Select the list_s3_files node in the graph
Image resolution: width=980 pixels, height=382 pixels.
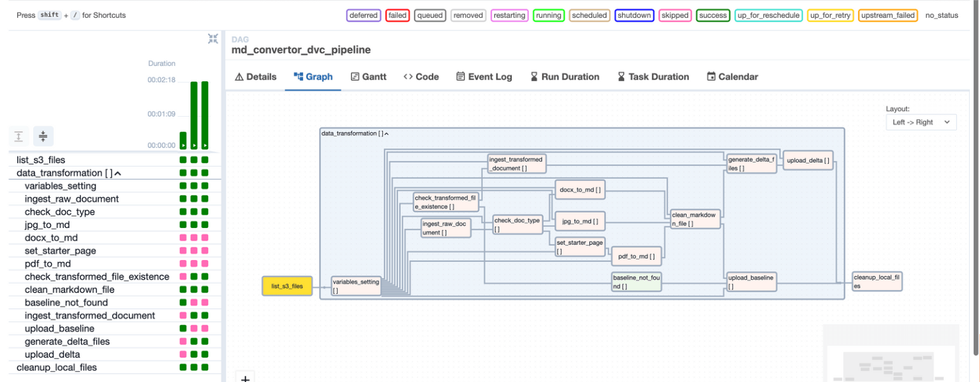tap(287, 286)
